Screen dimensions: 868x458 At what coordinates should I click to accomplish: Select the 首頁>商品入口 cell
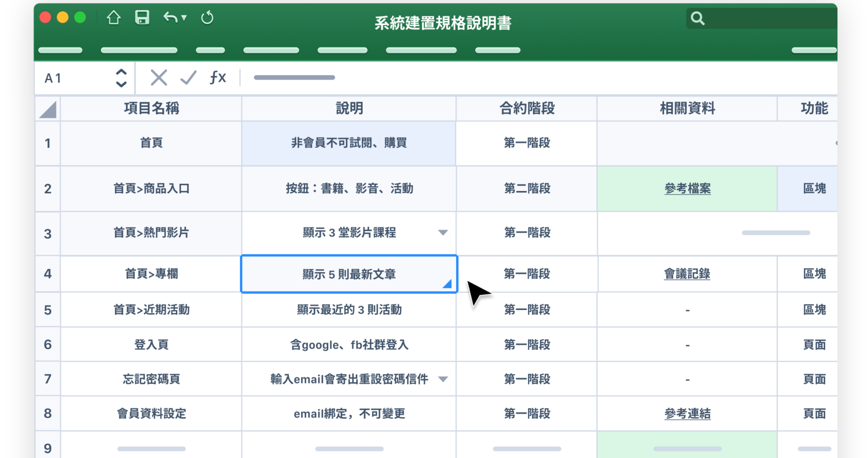(151, 189)
